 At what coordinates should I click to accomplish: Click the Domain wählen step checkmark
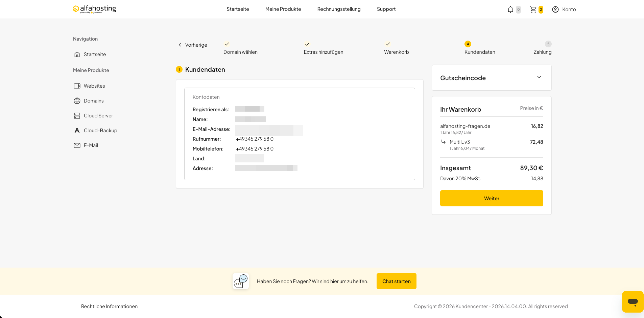[227, 44]
